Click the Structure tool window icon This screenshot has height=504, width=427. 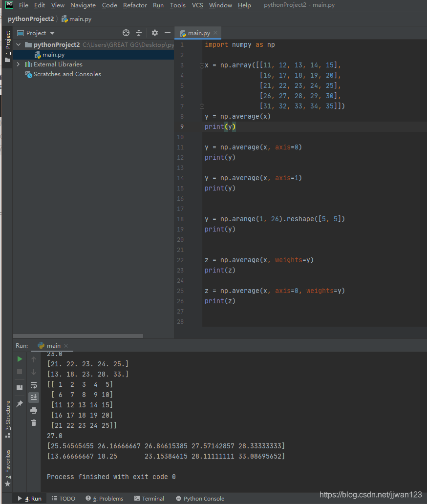point(8,436)
